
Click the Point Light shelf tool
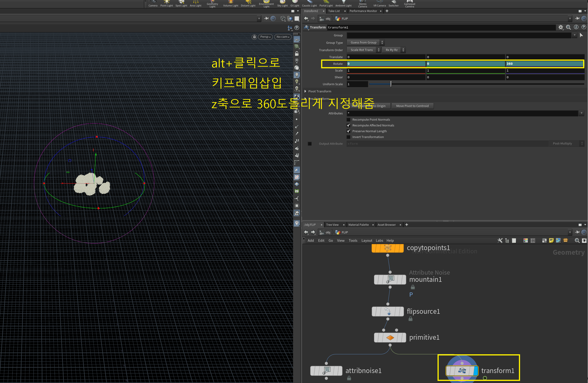click(166, 3)
